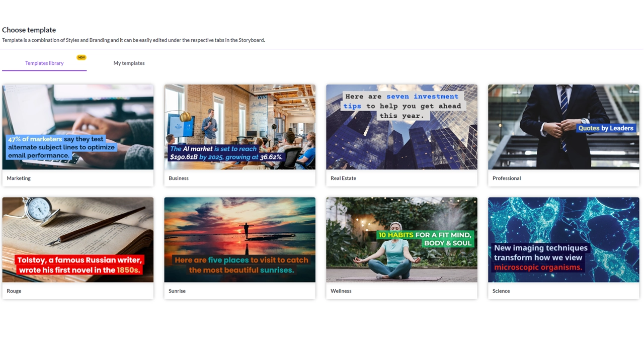This screenshot has height=362, width=644.
Task: Switch to the Templates library tab
Action: [x=44, y=63]
